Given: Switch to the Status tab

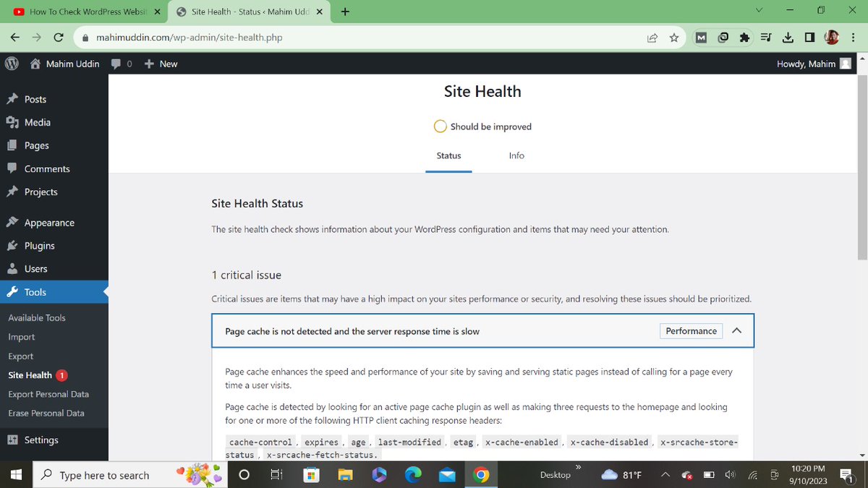Looking at the screenshot, I should (x=448, y=155).
